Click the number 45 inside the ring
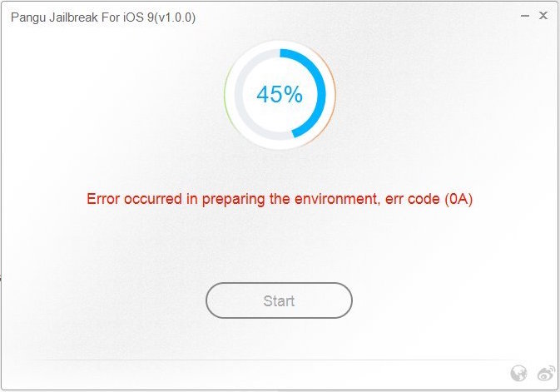This screenshot has width=560, height=392. pyautogui.click(x=270, y=94)
